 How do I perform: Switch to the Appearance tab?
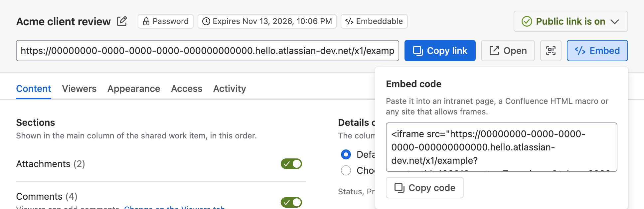pyautogui.click(x=134, y=89)
